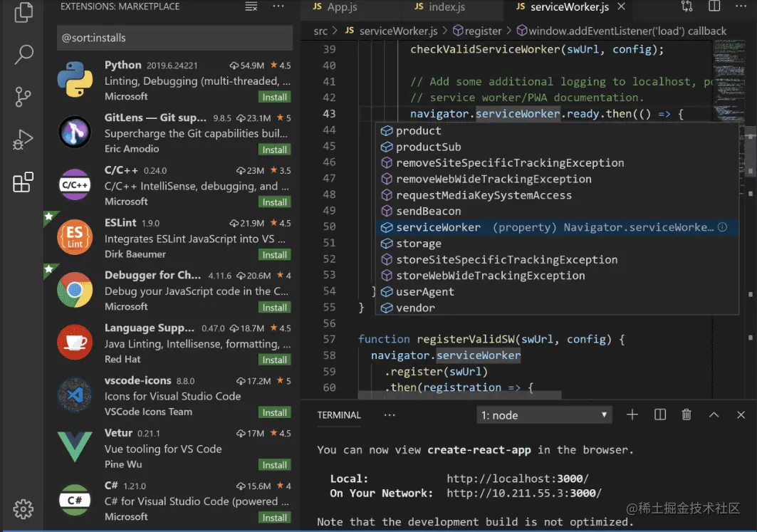
Task: Open the http://localhost:3000/ terminal link
Action: [518, 479]
